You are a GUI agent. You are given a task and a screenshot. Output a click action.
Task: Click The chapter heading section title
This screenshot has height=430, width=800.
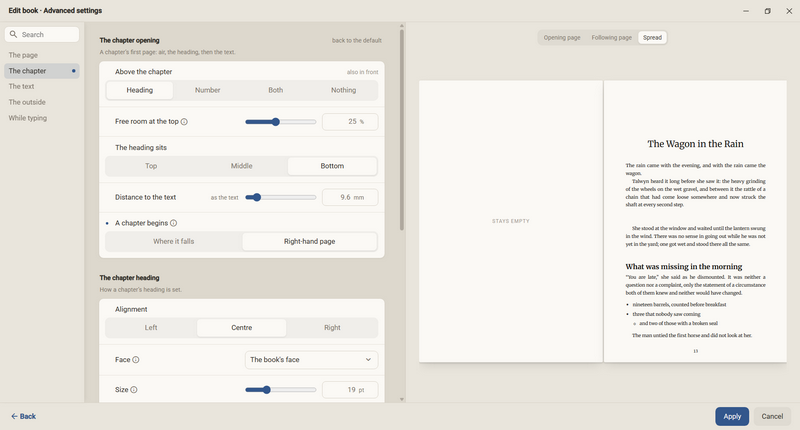coord(130,278)
